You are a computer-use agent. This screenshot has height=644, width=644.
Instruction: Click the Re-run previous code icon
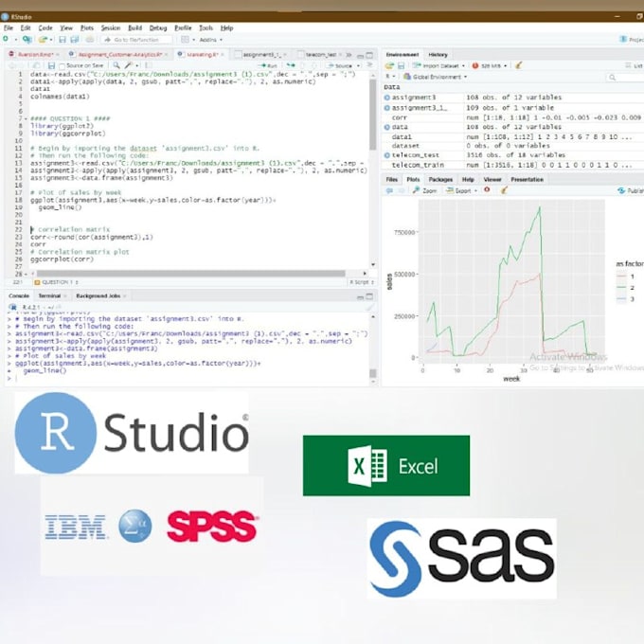[291, 65]
